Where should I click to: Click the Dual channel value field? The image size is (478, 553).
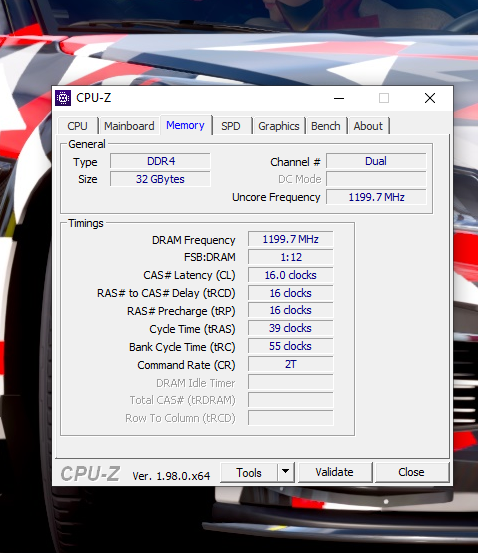coord(376,161)
